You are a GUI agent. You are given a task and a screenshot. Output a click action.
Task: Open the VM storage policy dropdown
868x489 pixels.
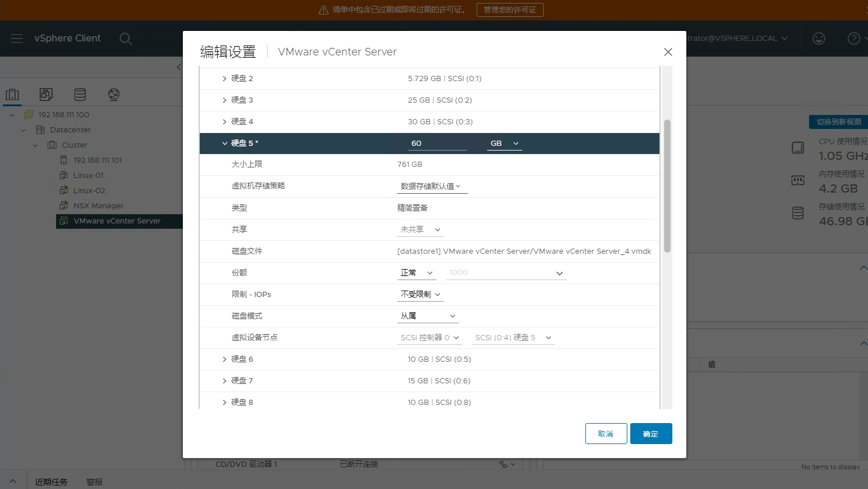click(x=432, y=187)
